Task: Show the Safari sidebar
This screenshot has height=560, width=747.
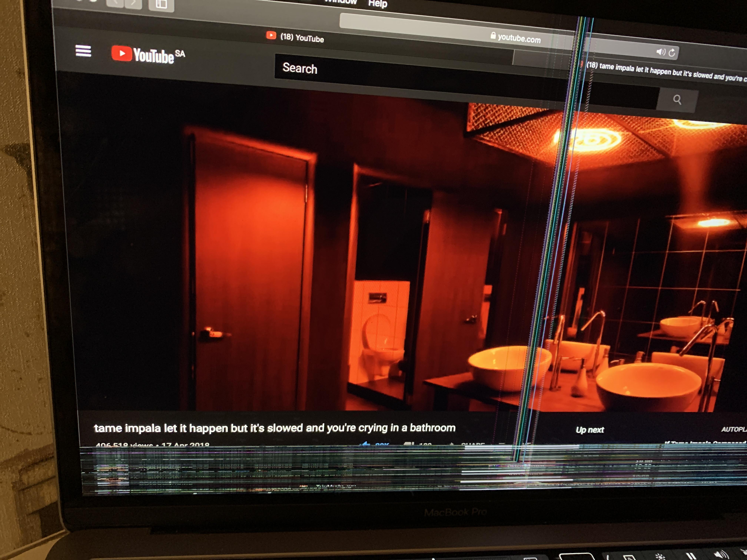Action: pyautogui.click(x=161, y=4)
